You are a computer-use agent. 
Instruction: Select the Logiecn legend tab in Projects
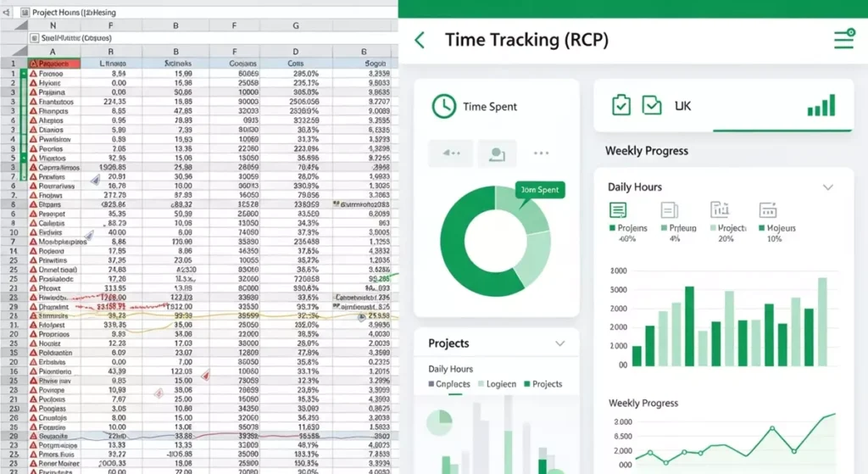click(497, 384)
